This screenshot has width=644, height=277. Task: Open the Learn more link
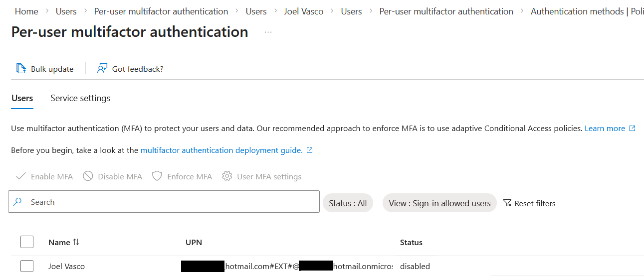click(x=605, y=129)
